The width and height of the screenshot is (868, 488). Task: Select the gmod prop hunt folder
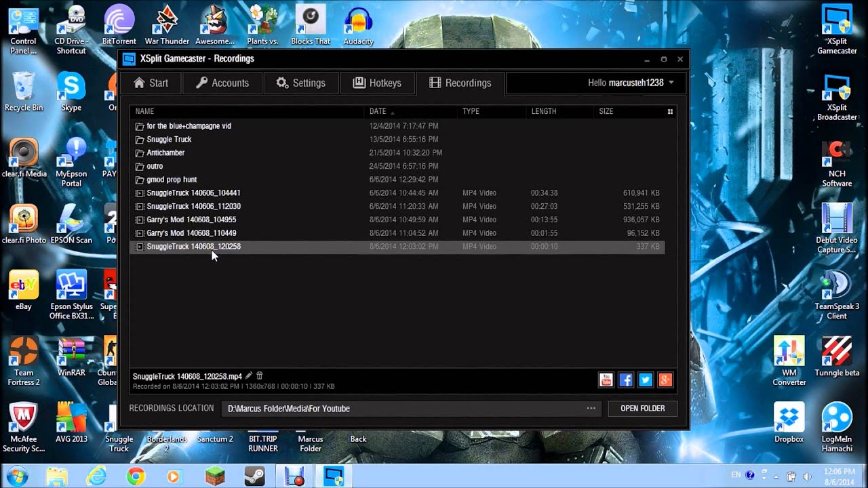point(397,180)
